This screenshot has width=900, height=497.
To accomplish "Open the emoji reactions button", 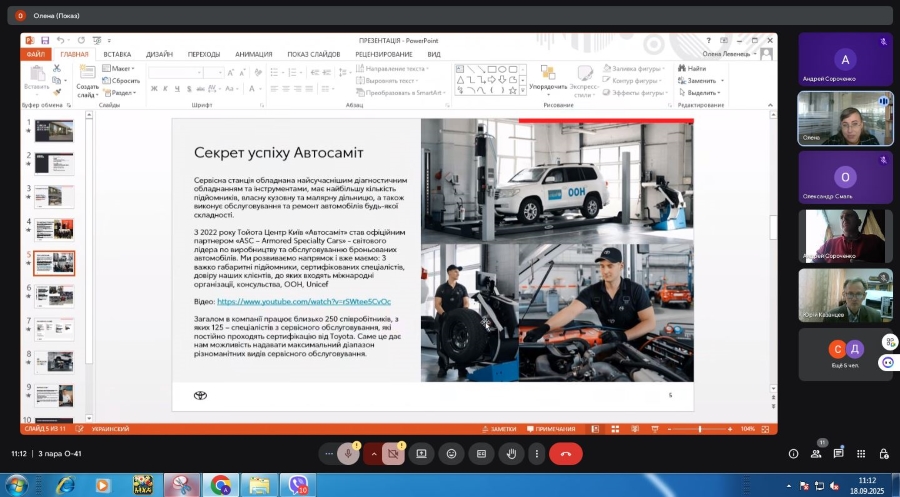I will (x=451, y=453).
